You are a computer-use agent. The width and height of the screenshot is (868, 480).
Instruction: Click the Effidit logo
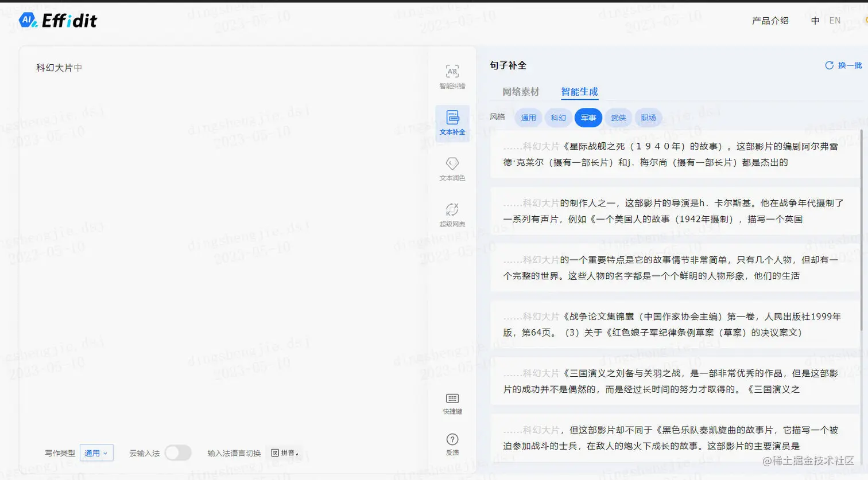pos(58,21)
